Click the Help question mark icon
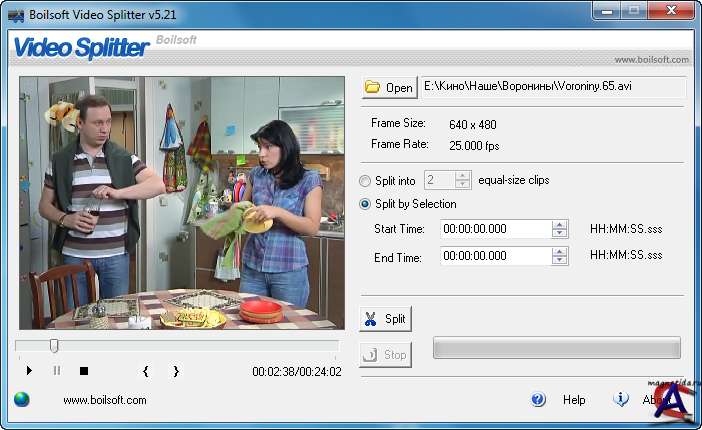The image size is (702, 430). 538,399
